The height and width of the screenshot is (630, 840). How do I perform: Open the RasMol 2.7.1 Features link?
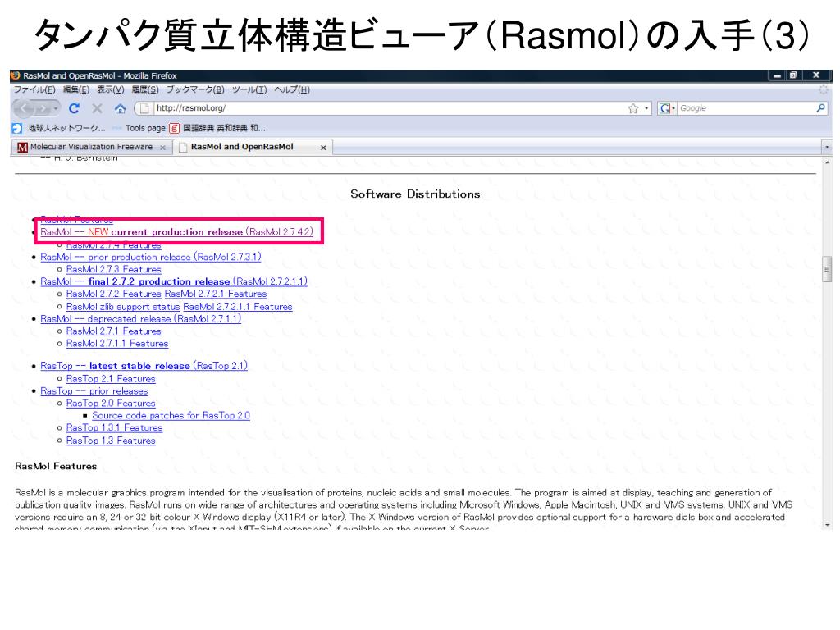click(x=113, y=331)
